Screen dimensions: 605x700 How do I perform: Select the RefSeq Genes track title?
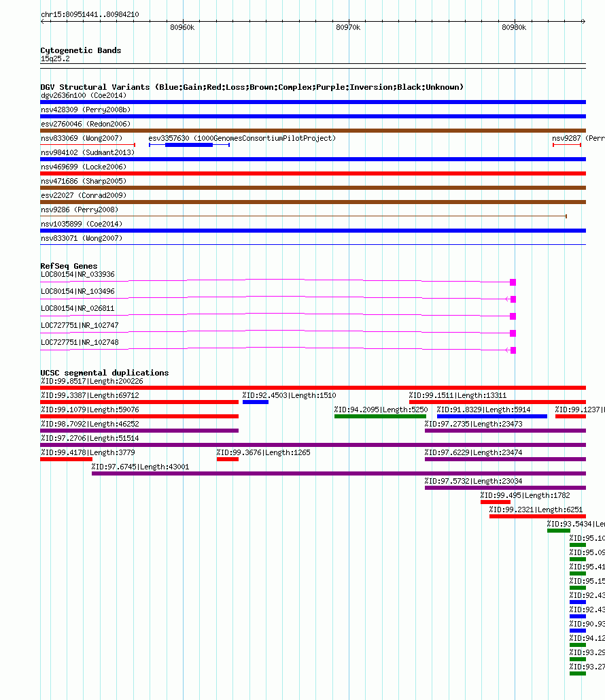(x=69, y=266)
